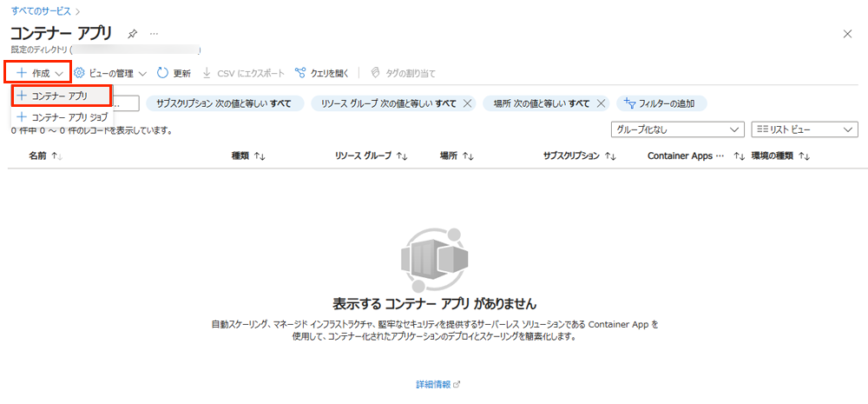Sort by 環境の種類 column
Image resolution: width=868 pixels, height=404 pixels.
pos(780,156)
